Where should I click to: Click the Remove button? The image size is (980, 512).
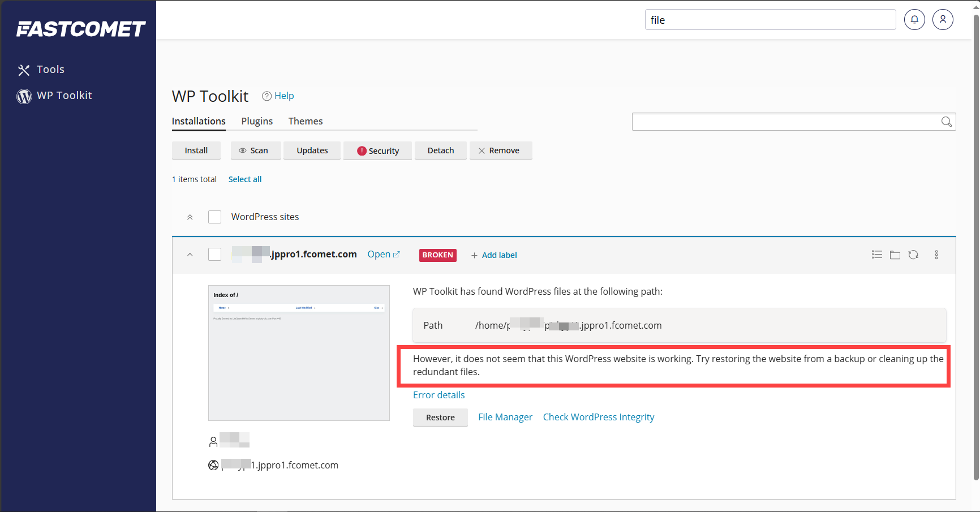[x=501, y=150]
